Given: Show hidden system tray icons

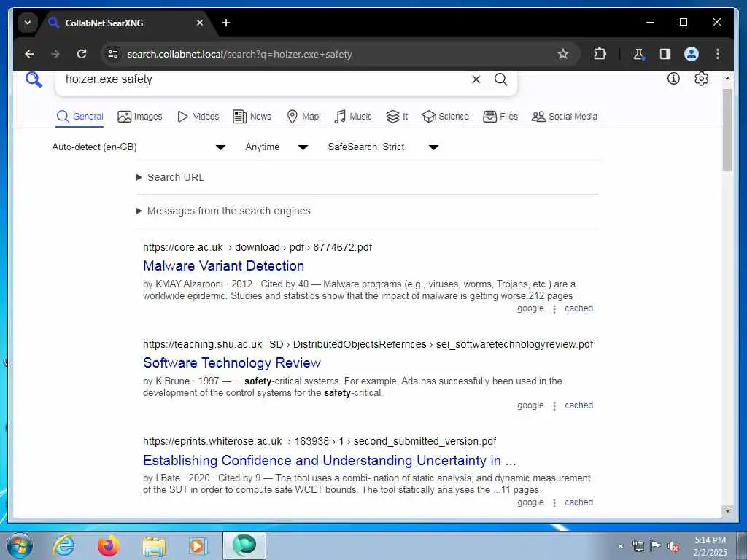Looking at the screenshot, I should [x=620, y=547].
